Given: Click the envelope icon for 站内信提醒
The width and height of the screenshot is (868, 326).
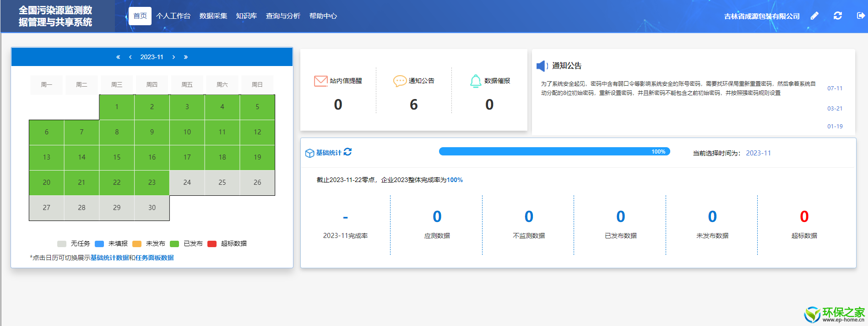Looking at the screenshot, I should click(321, 81).
